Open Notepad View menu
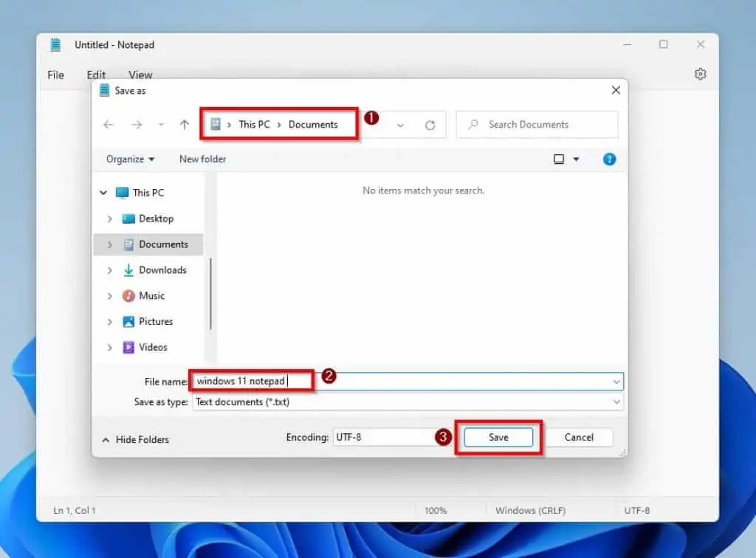The image size is (756, 558). (140, 75)
